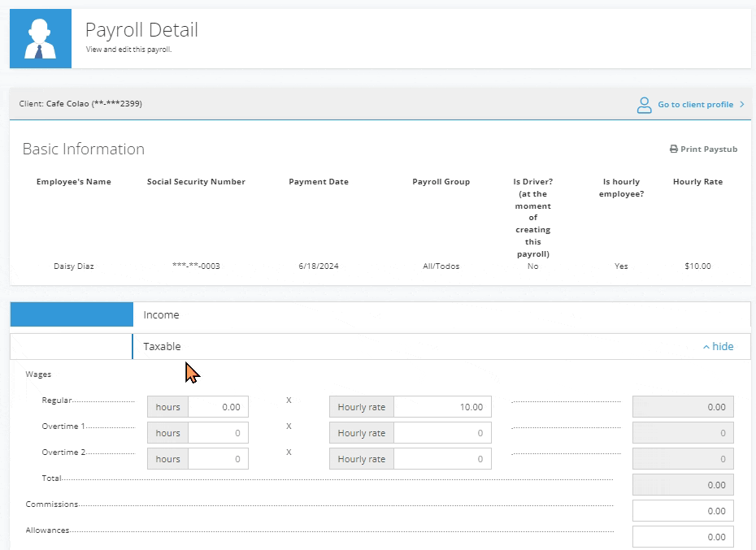Click Regular hours input field
This screenshot has height=550, width=756.
pos(218,407)
